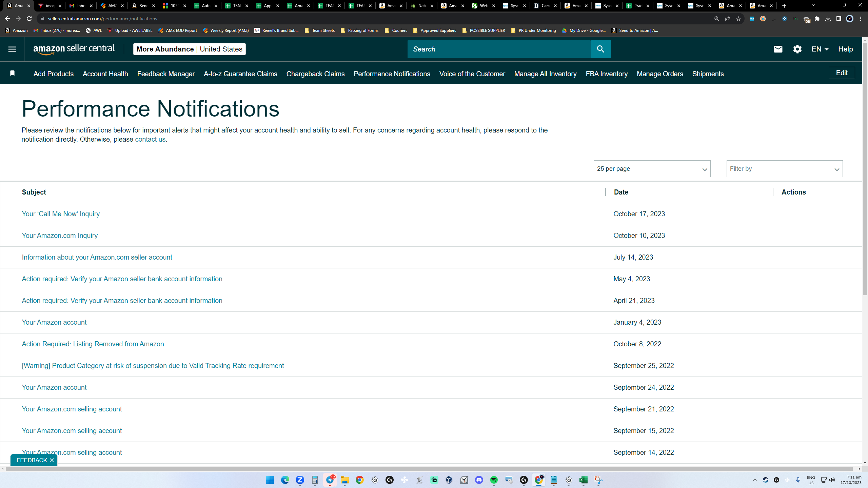Click the browser back arrow
The height and width of the screenshot is (488, 868).
pyautogui.click(x=7, y=19)
